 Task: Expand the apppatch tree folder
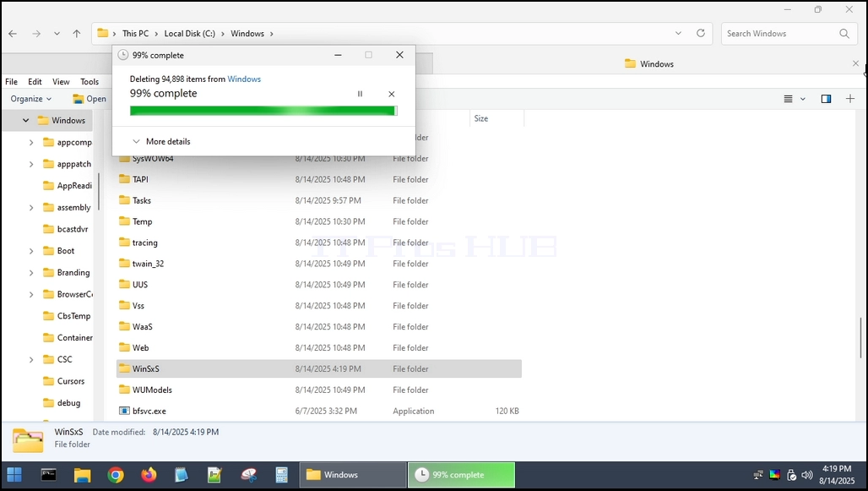tap(31, 164)
